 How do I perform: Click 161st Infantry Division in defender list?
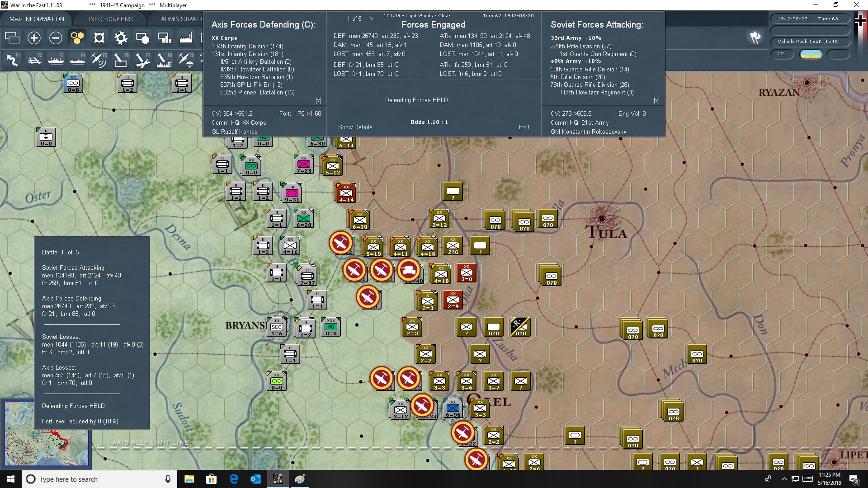coord(247,54)
